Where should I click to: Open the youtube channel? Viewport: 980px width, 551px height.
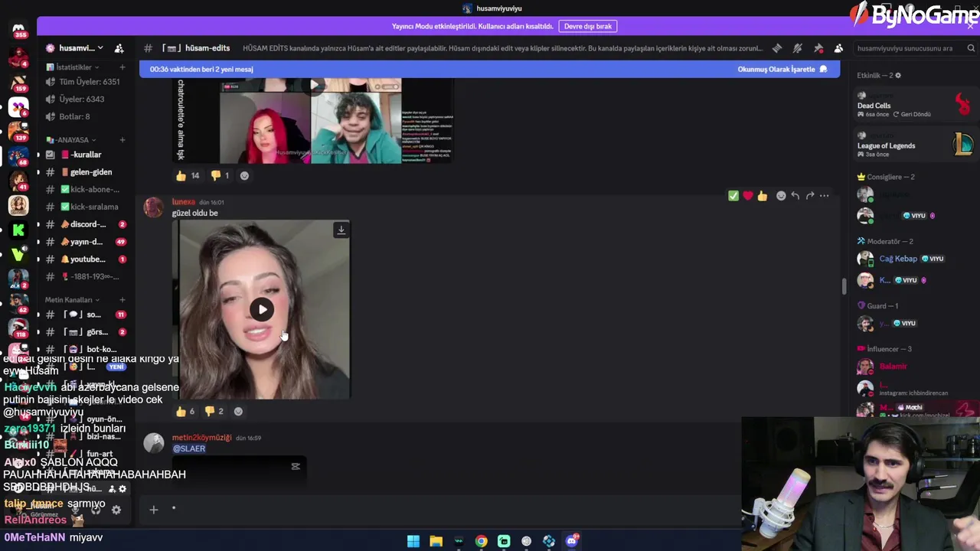click(x=84, y=259)
